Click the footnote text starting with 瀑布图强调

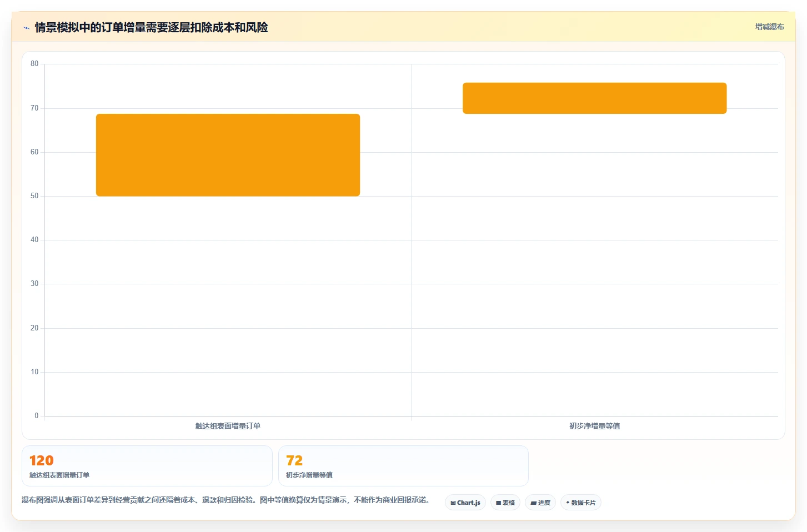[227, 500]
